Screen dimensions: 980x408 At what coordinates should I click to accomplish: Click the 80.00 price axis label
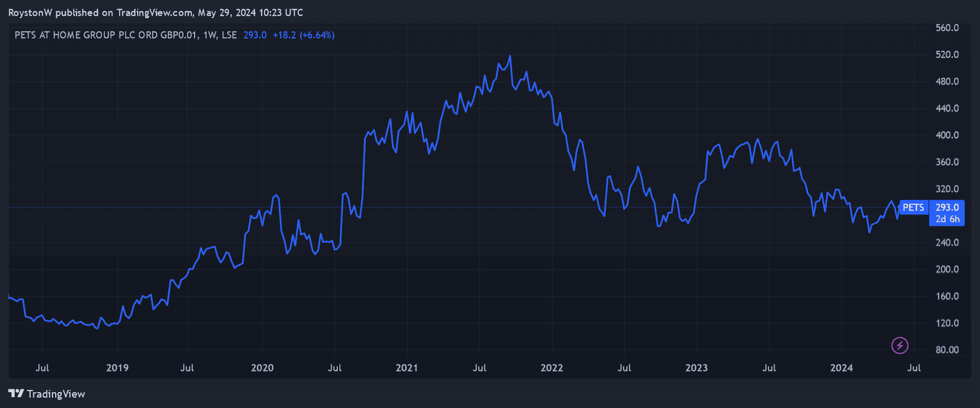click(947, 350)
